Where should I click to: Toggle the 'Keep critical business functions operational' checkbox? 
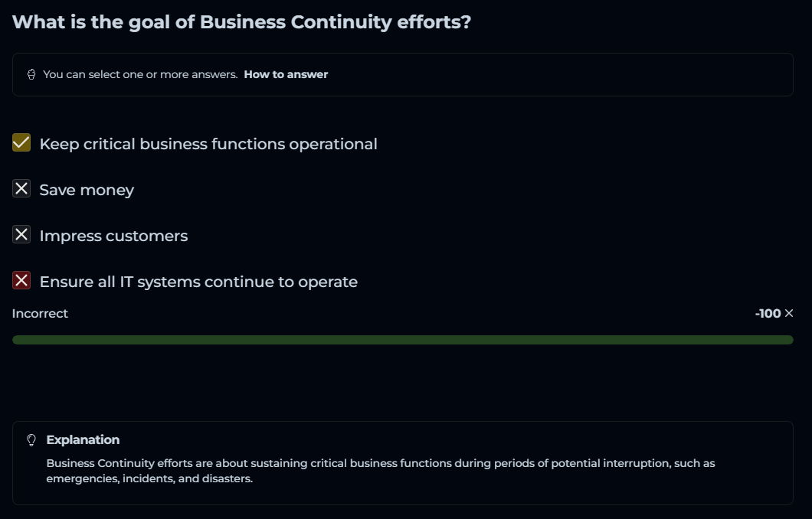pos(21,143)
